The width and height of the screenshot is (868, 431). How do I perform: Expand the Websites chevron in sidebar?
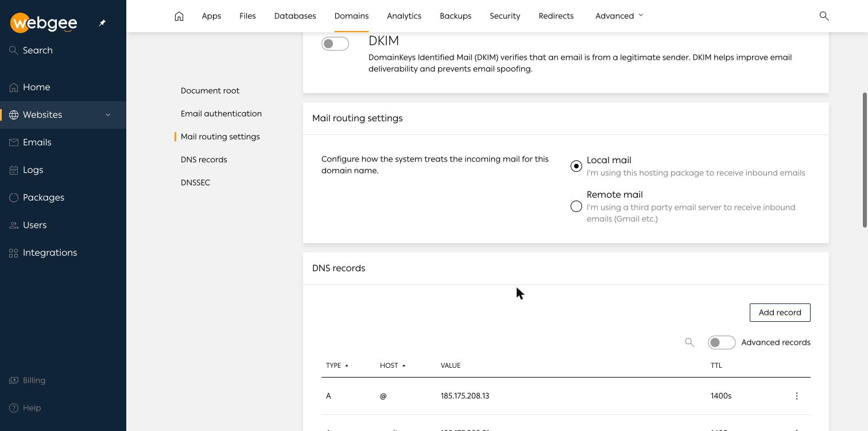click(x=108, y=115)
